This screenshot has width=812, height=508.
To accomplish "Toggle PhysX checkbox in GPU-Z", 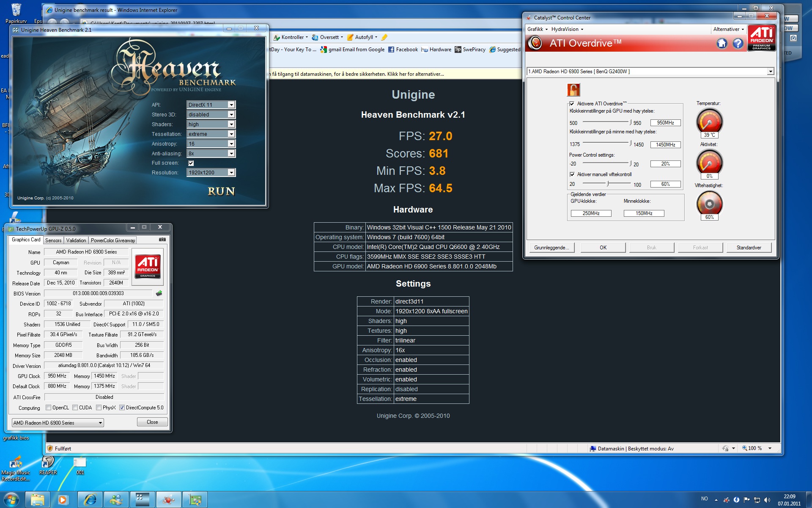I will pos(99,408).
